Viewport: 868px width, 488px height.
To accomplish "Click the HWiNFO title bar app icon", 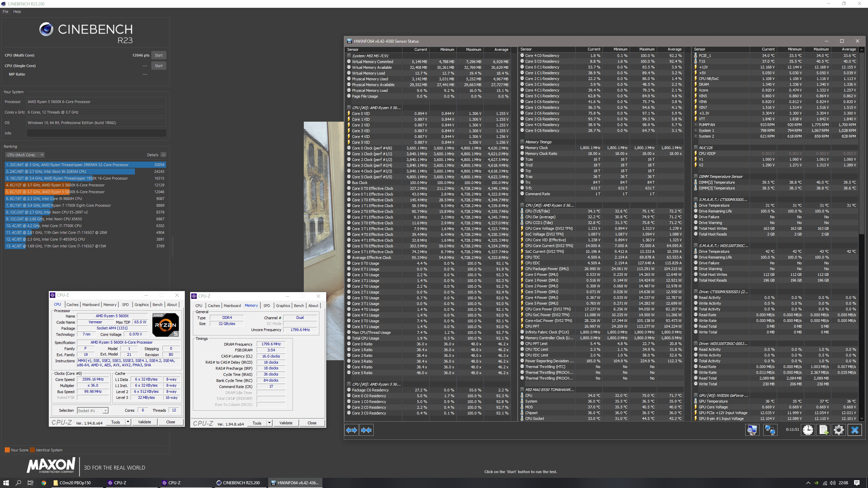I will pos(349,41).
